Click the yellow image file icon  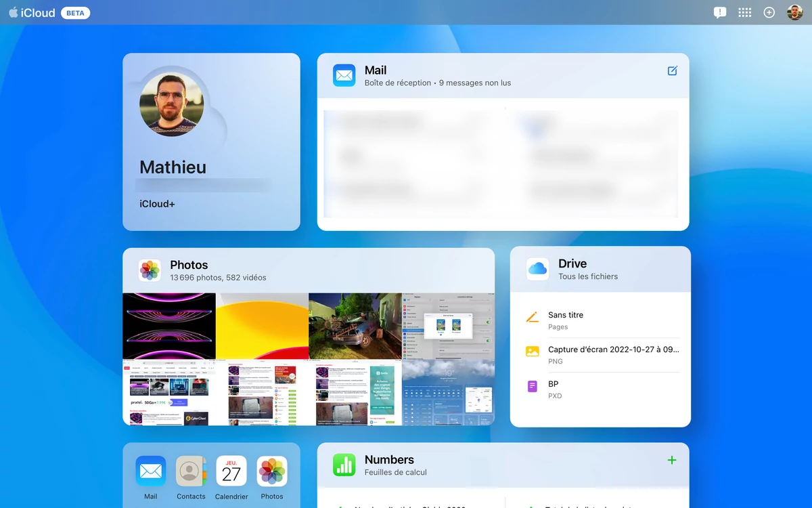[x=533, y=352]
